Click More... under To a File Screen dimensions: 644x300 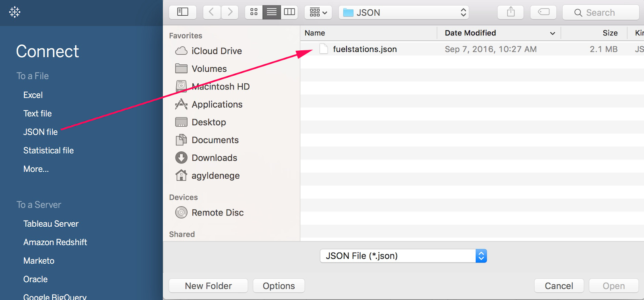pyautogui.click(x=36, y=169)
